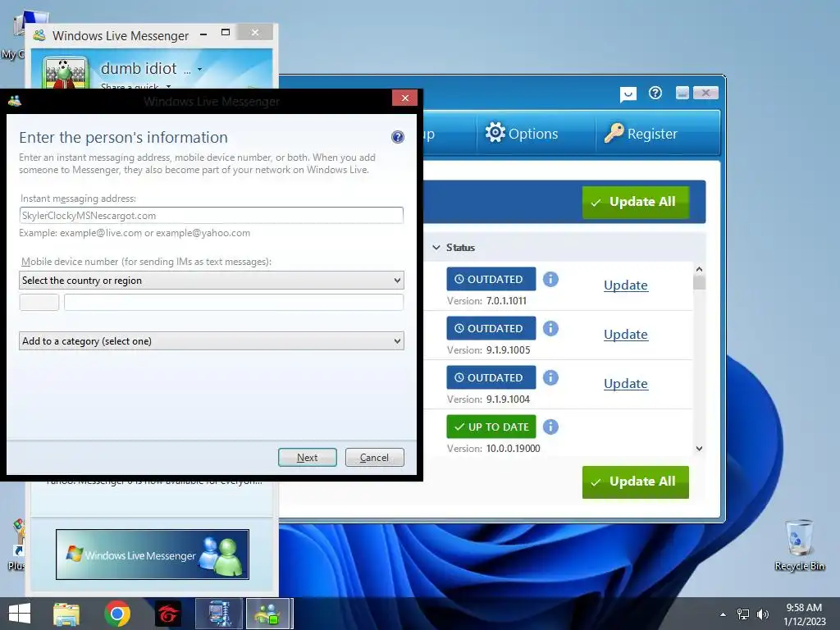Viewport: 840px width, 630px height.
Task: Show hidden system tray icons
Action: pos(723,614)
